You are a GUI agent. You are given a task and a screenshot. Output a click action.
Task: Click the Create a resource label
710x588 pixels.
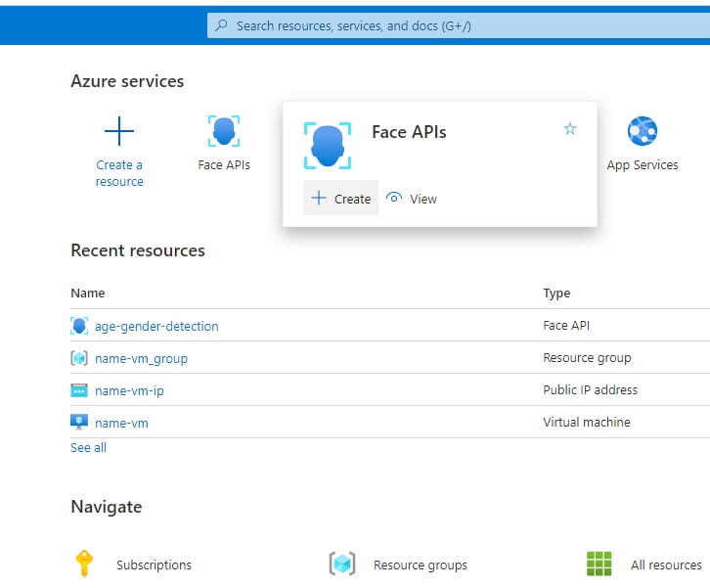point(119,173)
